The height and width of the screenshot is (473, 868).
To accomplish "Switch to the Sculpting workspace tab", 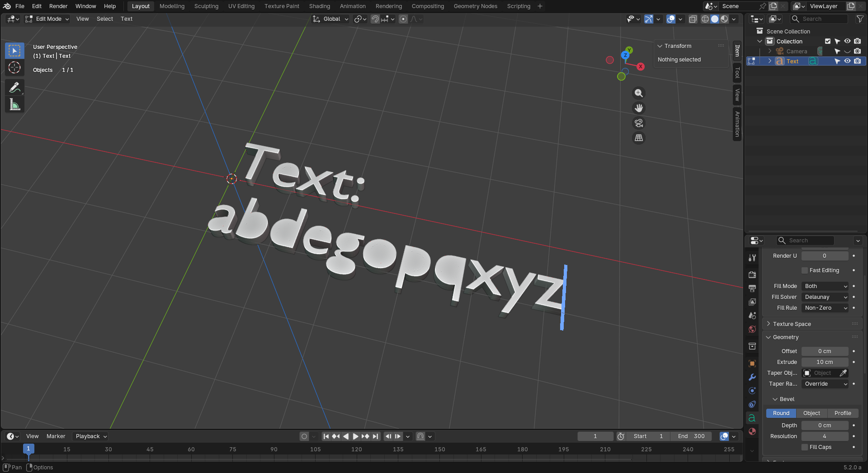I will 206,6.
